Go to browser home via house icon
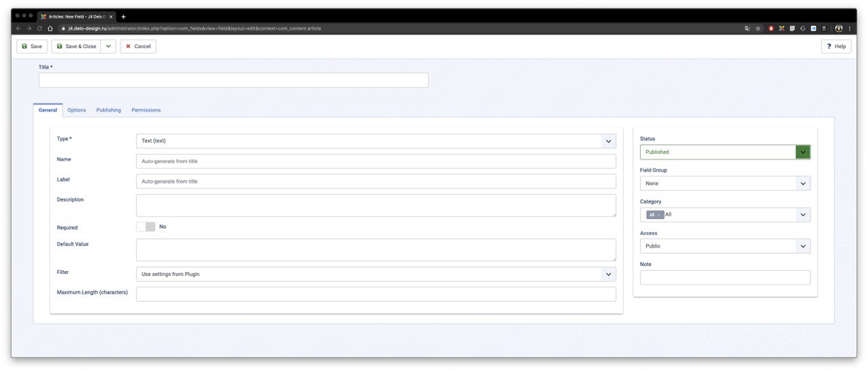This screenshot has height=371, width=868. (x=50, y=28)
